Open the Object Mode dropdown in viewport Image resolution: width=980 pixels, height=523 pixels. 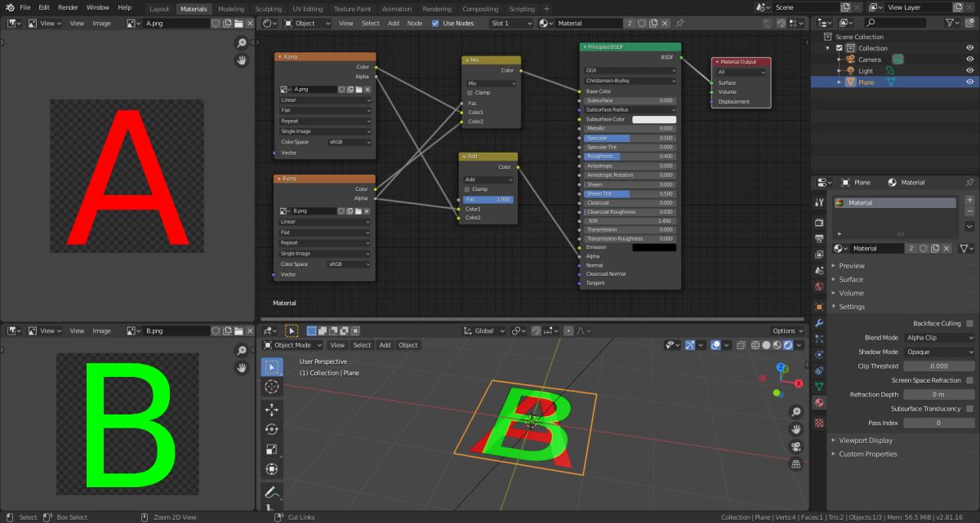click(x=292, y=345)
